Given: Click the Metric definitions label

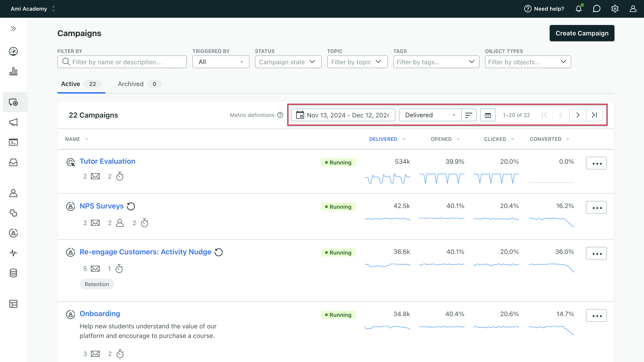Looking at the screenshot, I should coord(252,115).
